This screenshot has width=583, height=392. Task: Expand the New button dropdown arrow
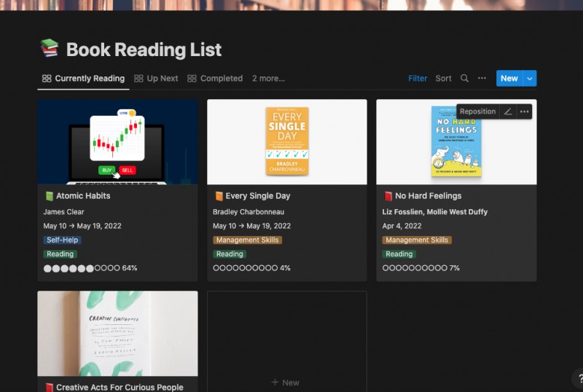(x=530, y=79)
